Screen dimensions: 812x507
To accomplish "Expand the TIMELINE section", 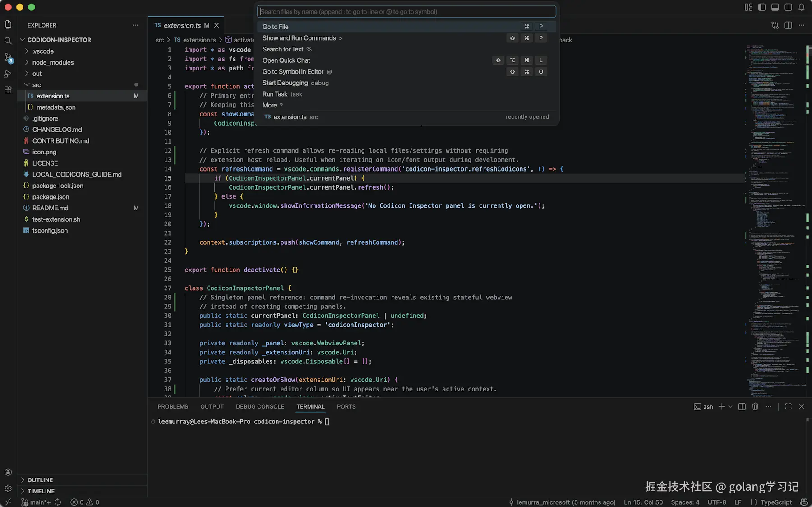I will pyautogui.click(x=82, y=491).
